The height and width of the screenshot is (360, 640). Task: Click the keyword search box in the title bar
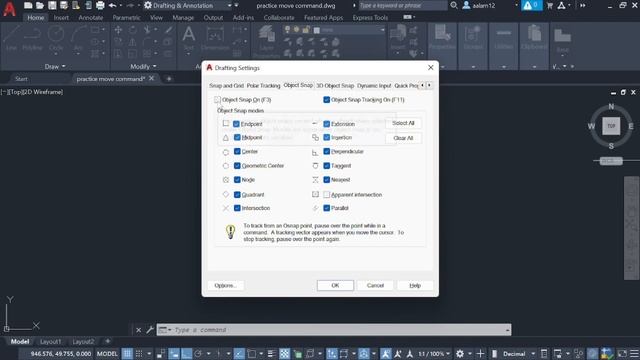(x=402, y=5)
